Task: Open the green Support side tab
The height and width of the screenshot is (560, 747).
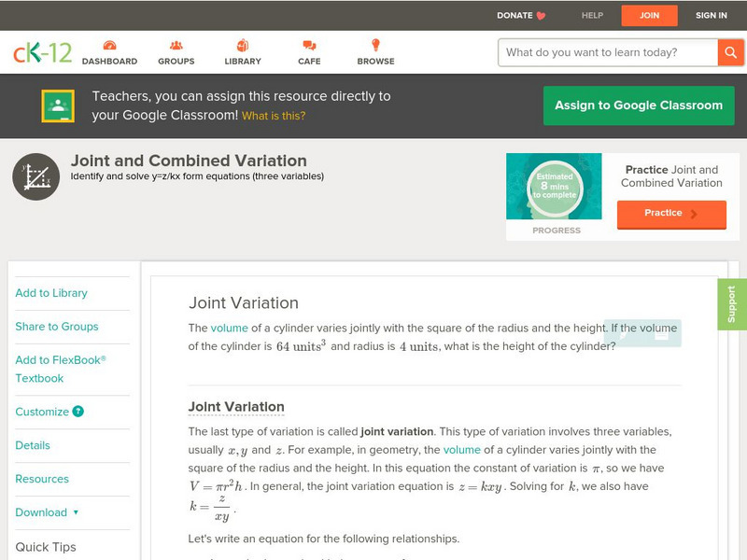Action: click(x=732, y=305)
